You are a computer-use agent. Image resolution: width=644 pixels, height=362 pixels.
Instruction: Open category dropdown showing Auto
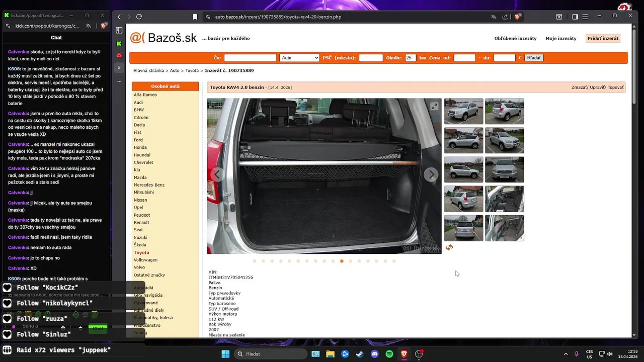point(299,58)
